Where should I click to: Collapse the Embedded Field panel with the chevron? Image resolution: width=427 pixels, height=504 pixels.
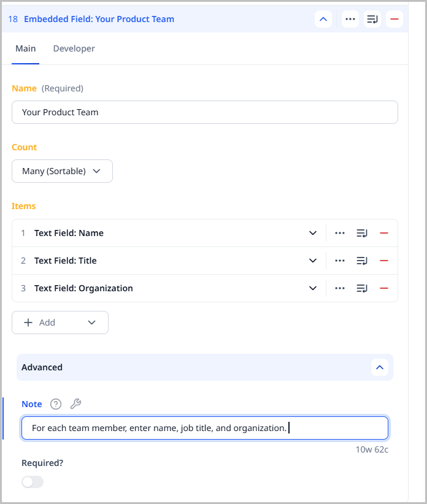pos(323,19)
